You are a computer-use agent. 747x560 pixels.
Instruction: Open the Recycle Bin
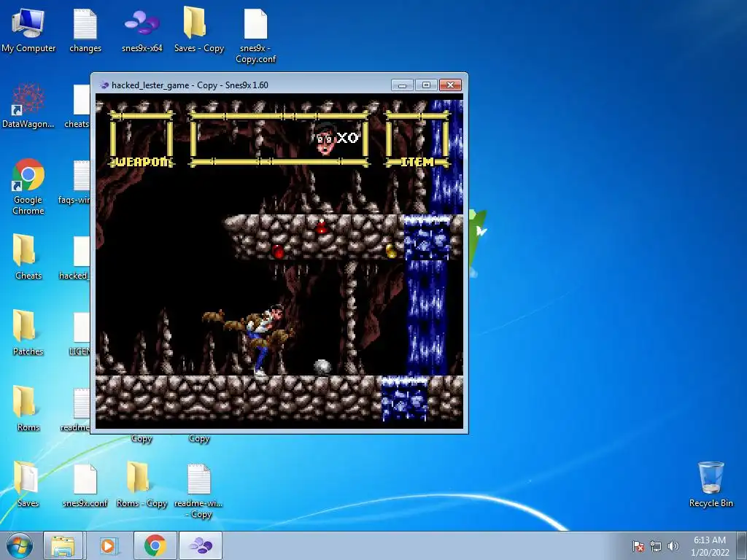(x=711, y=484)
